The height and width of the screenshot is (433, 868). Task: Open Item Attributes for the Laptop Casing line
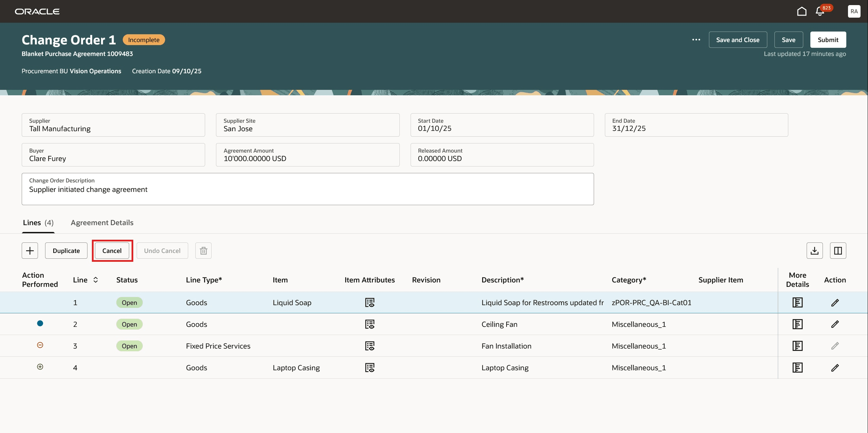(x=370, y=367)
